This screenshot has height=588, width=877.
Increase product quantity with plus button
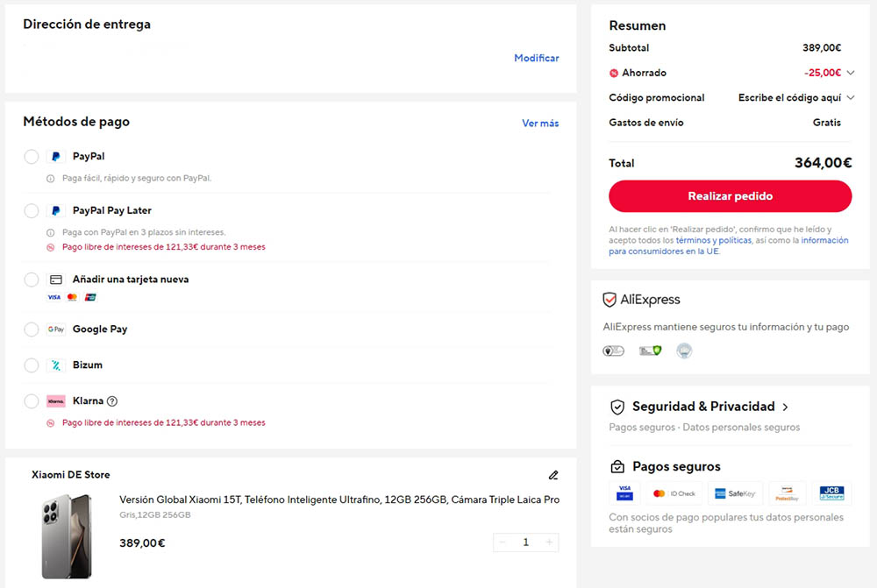(x=549, y=542)
